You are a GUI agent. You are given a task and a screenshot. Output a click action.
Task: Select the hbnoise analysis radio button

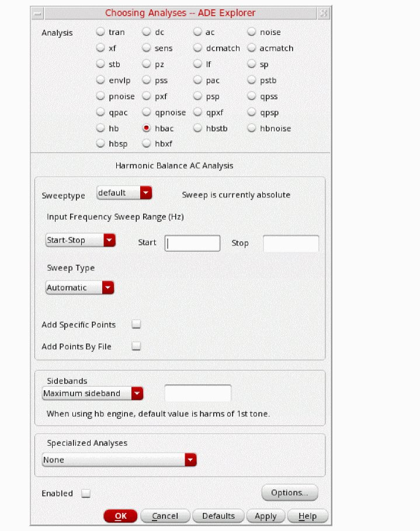251,128
